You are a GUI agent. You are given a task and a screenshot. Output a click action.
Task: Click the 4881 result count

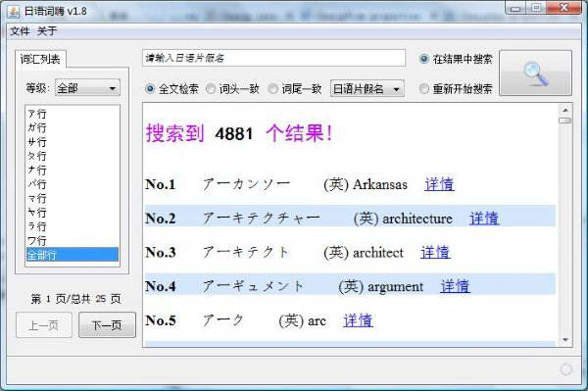click(x=234, y=133)
